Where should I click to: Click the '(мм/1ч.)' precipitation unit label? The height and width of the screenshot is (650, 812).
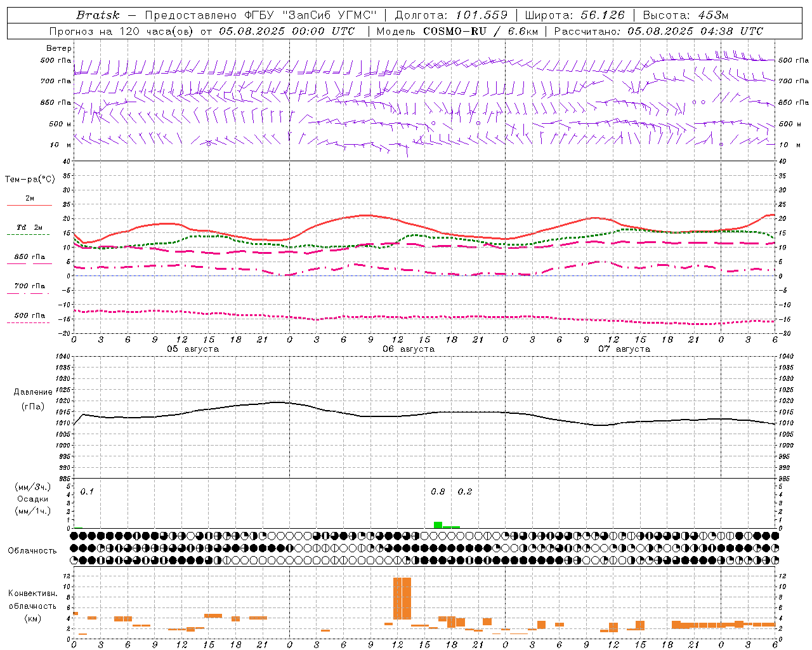[x=33, y=511]
